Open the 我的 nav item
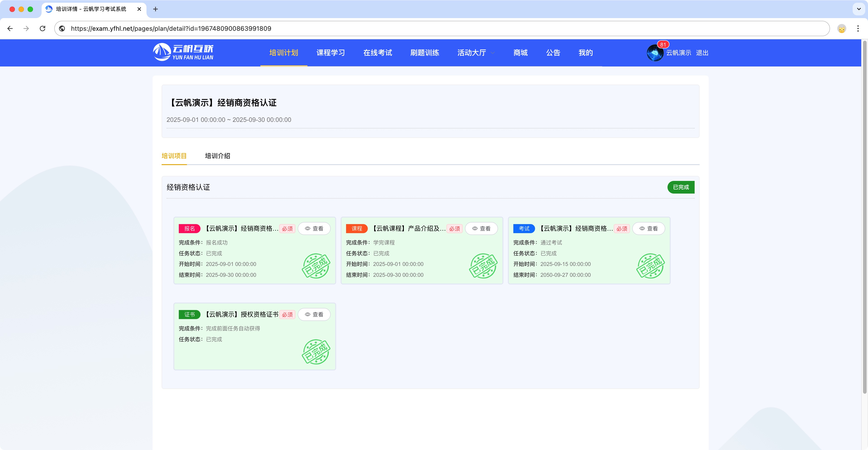Screen dimensions: 868x450 (585, 53)
